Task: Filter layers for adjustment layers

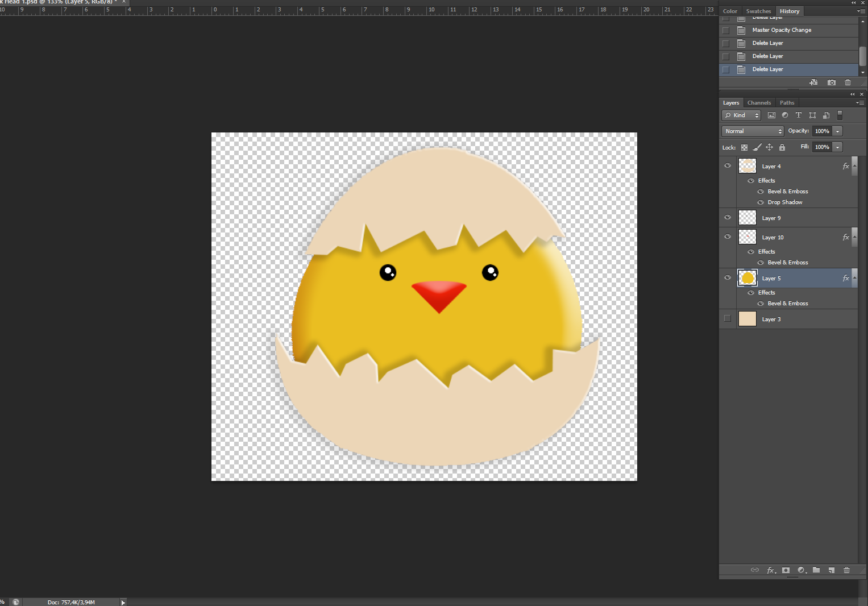Action: [x=785, y=115]
